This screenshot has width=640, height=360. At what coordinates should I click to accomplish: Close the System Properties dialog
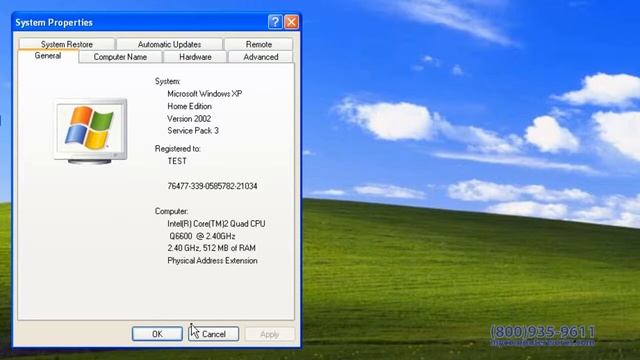point(291,22)
